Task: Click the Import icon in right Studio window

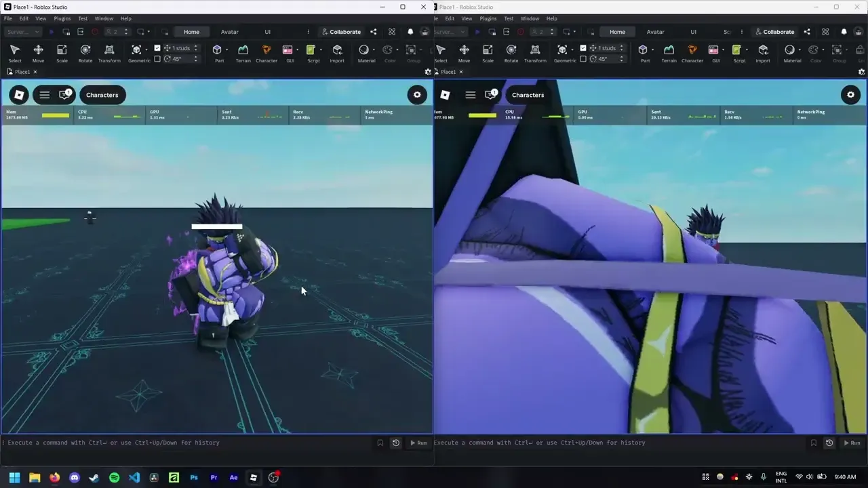Action: 763,53
